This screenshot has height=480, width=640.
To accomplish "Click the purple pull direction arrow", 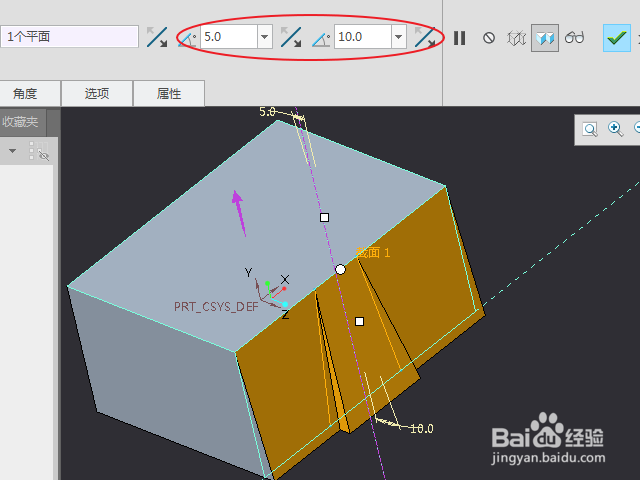I will pos(239,213).
